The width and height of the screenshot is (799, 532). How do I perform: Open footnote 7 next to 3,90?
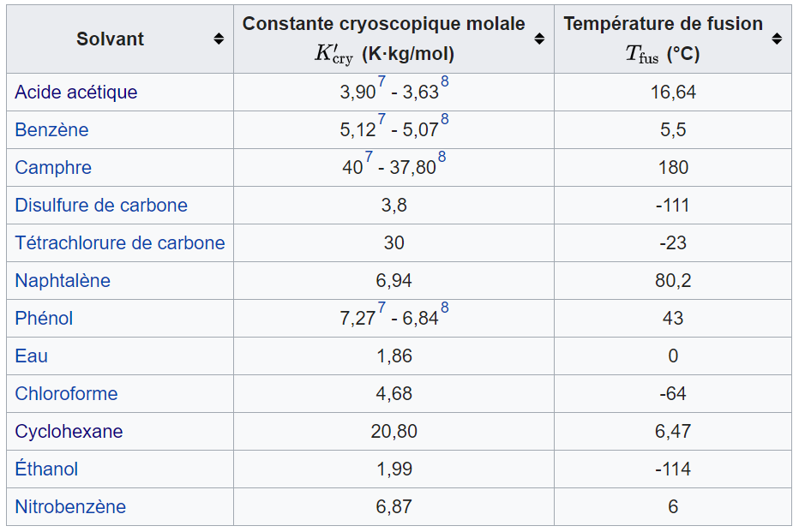[x=381, y=82]
